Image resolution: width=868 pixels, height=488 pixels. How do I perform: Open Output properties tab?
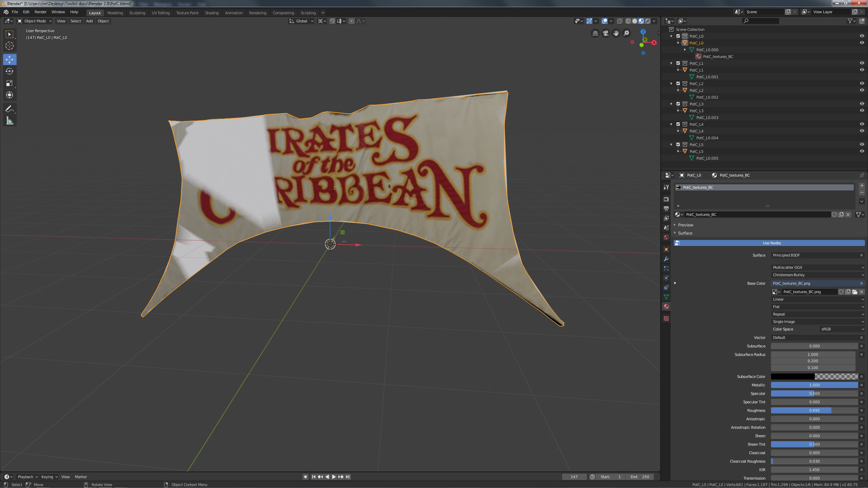[666, 208]
